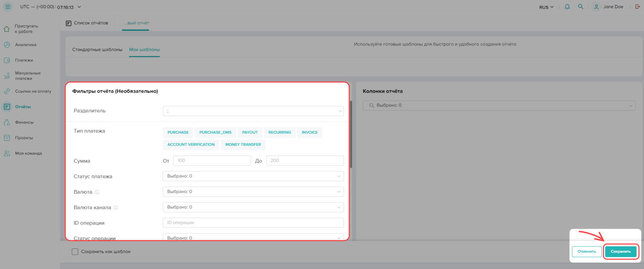Click the Сохранить button
This screenshot has height=269, width=644.
pyautogui.click(x=621, y=252)
